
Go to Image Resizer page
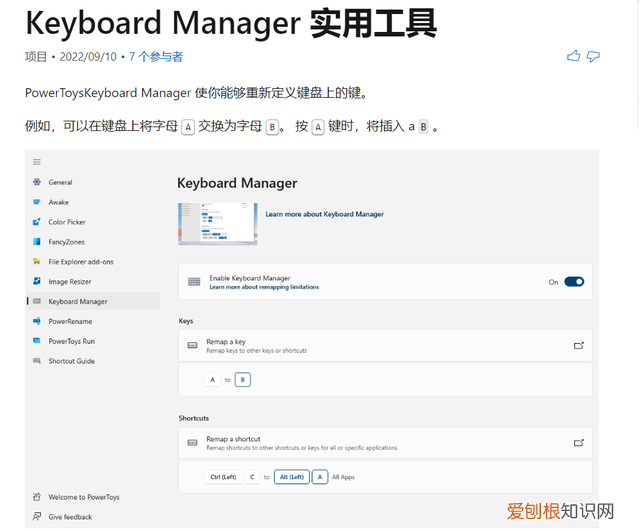tap(70, 282)
